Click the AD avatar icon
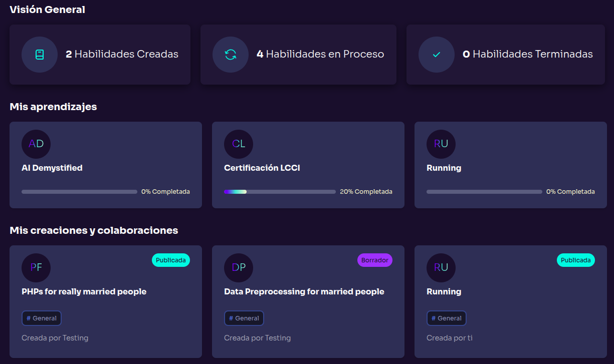The width and height of the screenshot is (614, 364). [36, 144]
